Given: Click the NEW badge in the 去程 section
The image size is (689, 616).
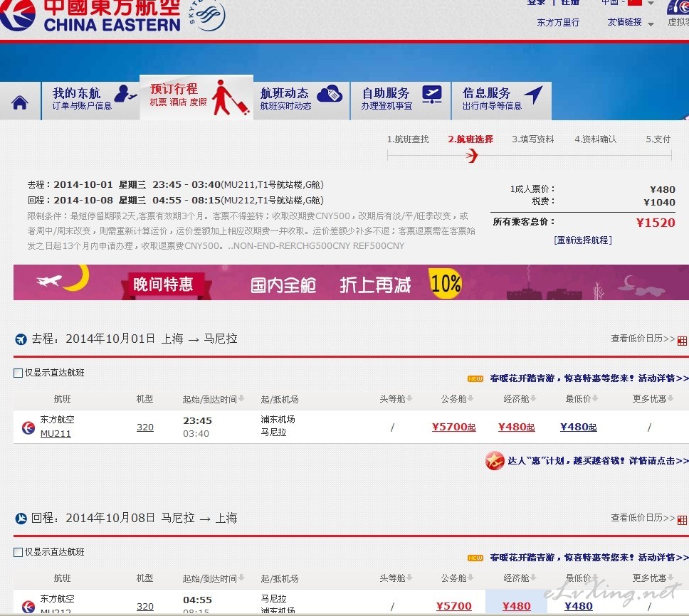Looking at the screenshot, I should pyautogui.click(x=475, y=378).
